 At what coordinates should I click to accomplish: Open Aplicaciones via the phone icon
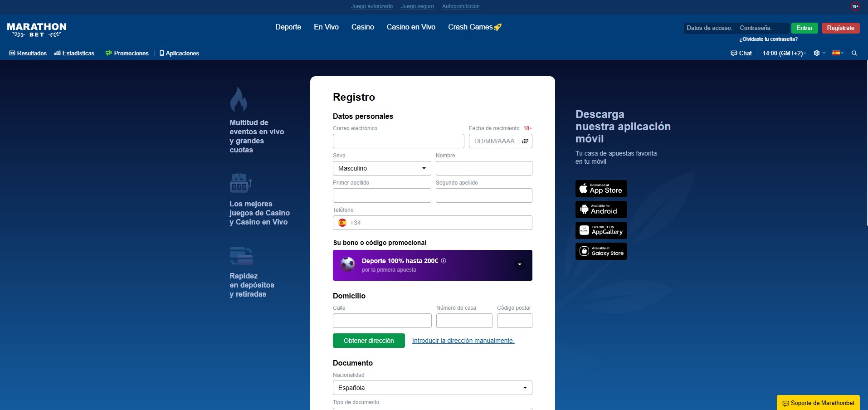162,53
